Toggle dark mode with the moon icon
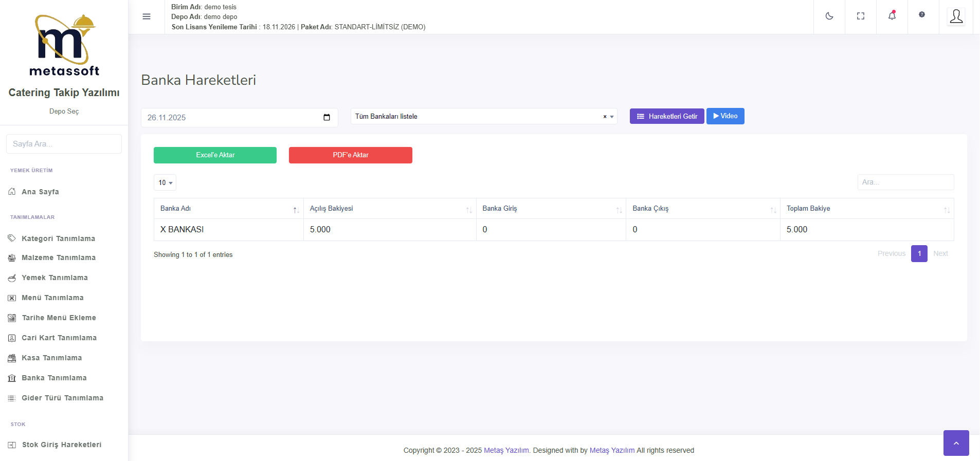 coord(829,16)
